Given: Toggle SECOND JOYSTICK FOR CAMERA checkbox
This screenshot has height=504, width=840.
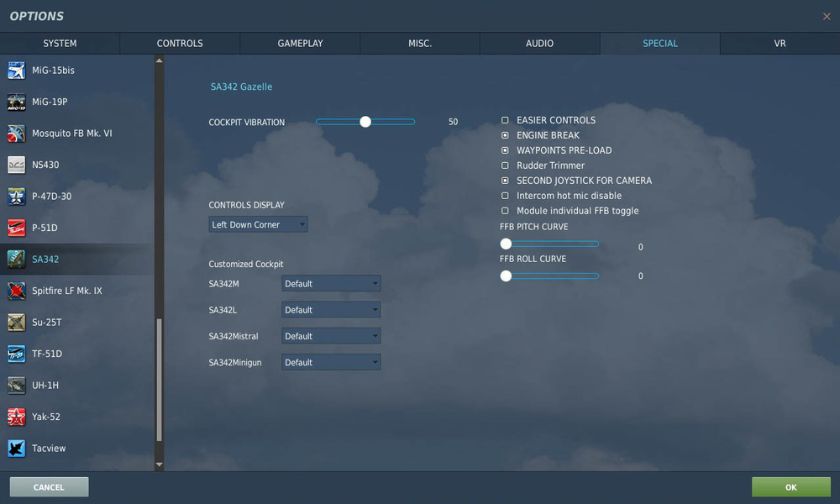Looking at the screenshot, I should [505, 181].
